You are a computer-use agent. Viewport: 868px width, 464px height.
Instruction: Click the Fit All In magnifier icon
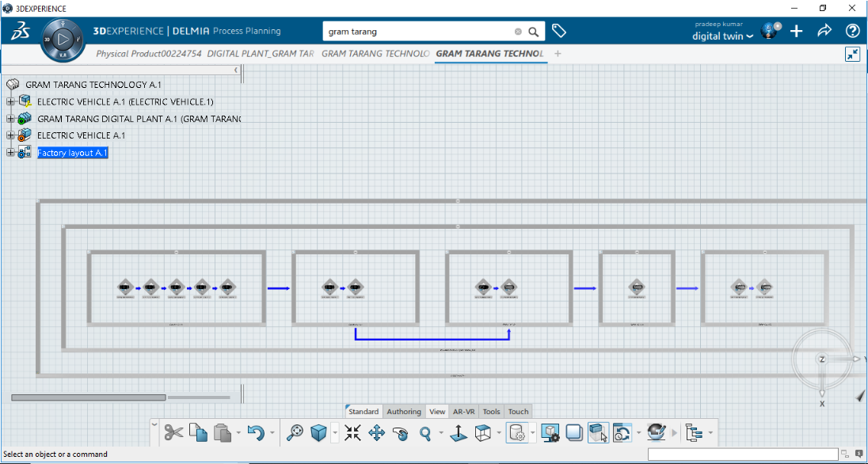[x=295, y=432]
